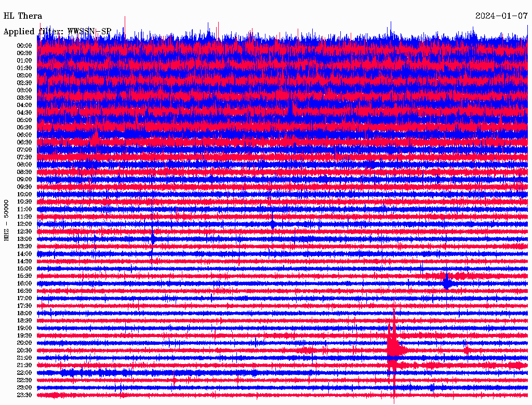
Task: Select the 22:00 time label
Action: click(x=24, y=373)
